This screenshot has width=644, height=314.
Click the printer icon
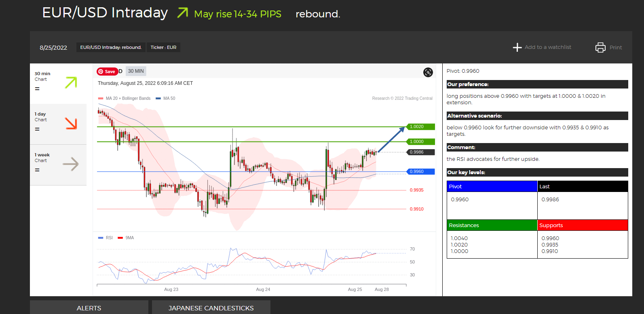tap(600, 47)
